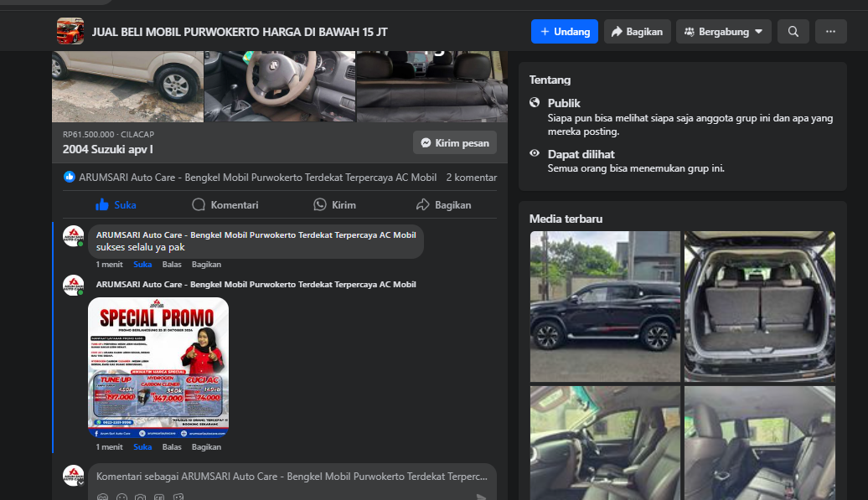Search within the group
Viewport: 868px width, 500px height.
(793, 32)
